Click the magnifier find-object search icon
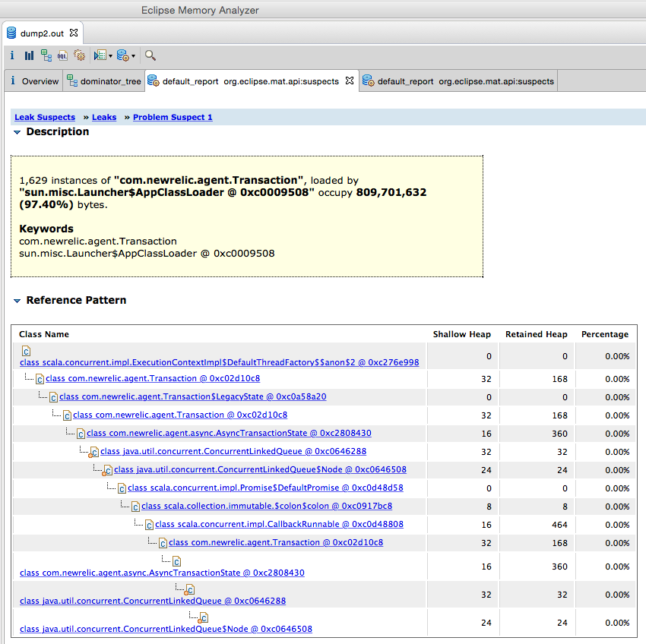Viewport: 646px width, 644px height. tap(150, 55)
